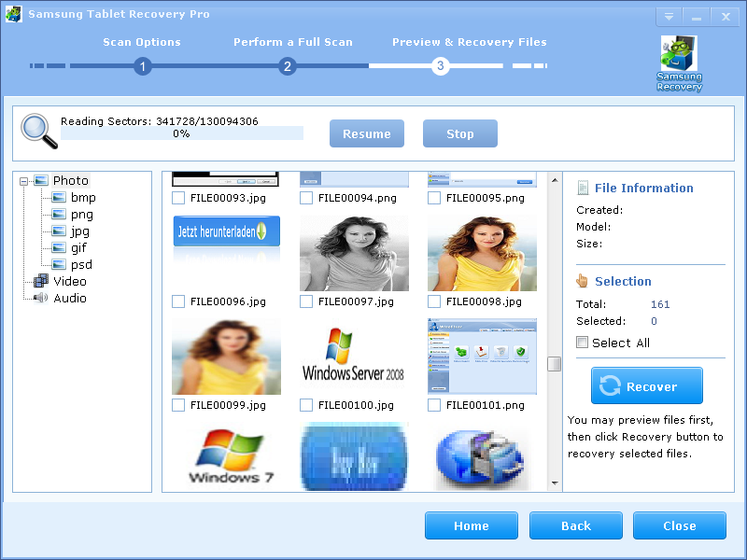Click the Close button at bottom
This screenshot has height=560, width=747.
[680, 525]
